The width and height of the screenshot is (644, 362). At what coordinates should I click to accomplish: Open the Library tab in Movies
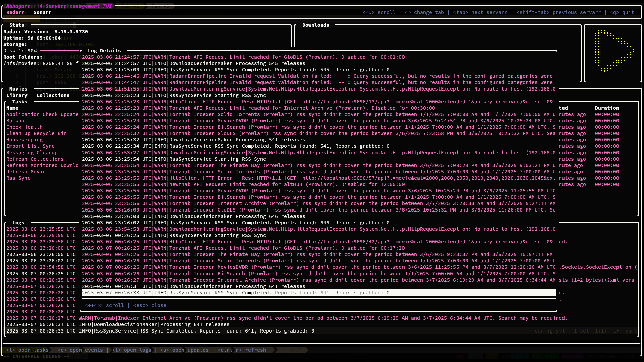[17, 95]
